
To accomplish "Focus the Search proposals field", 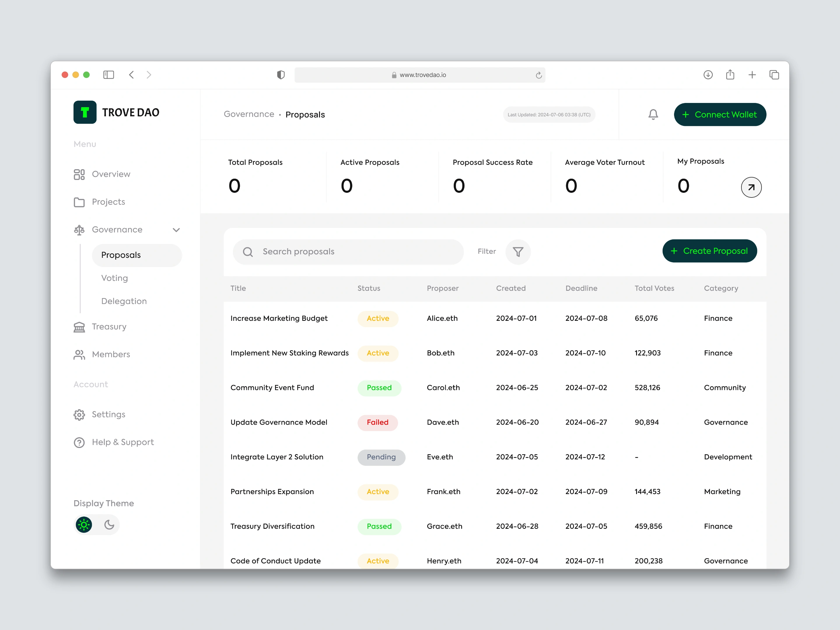I will (348, 252).
